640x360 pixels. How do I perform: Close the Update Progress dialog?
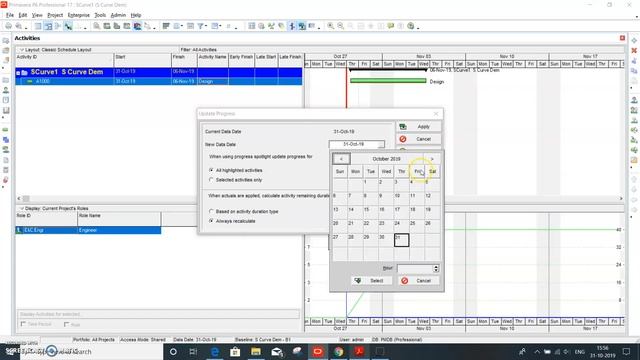[x=436, y=113]
